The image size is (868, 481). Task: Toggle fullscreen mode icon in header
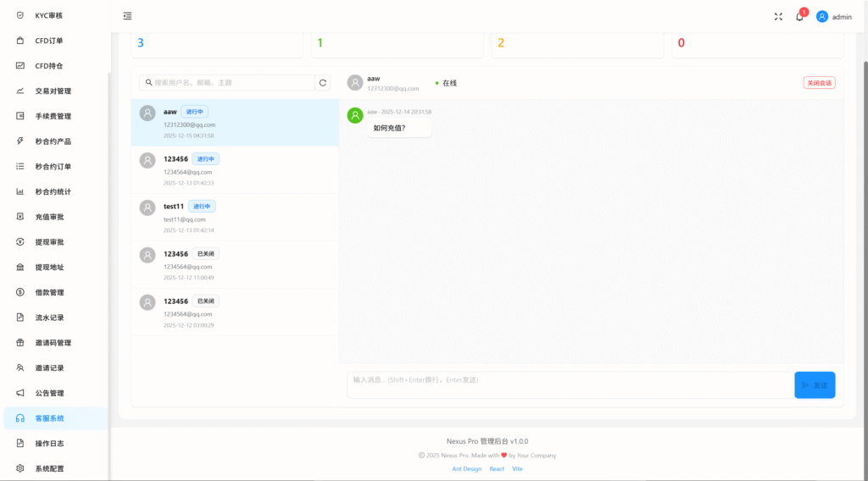(x=778, y=16)
